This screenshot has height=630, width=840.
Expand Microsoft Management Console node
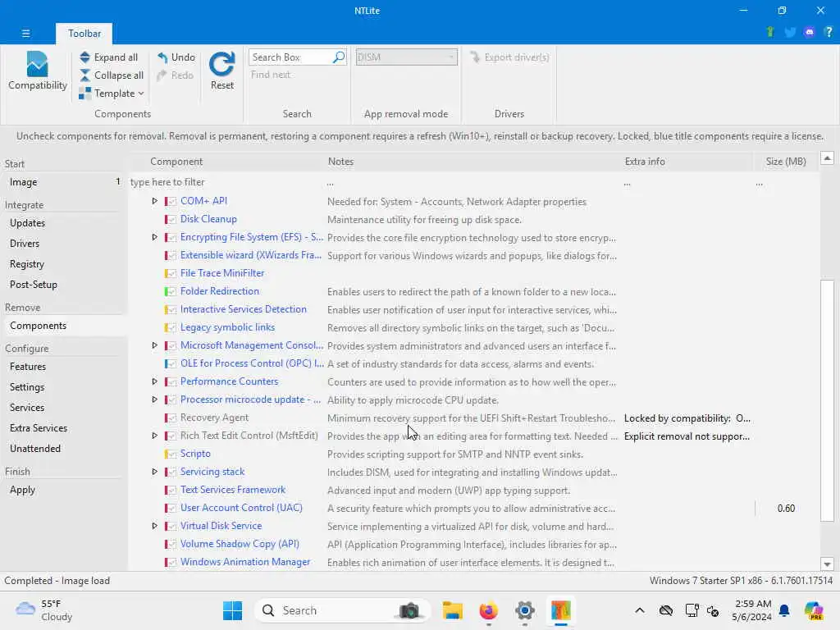point(154,345)
